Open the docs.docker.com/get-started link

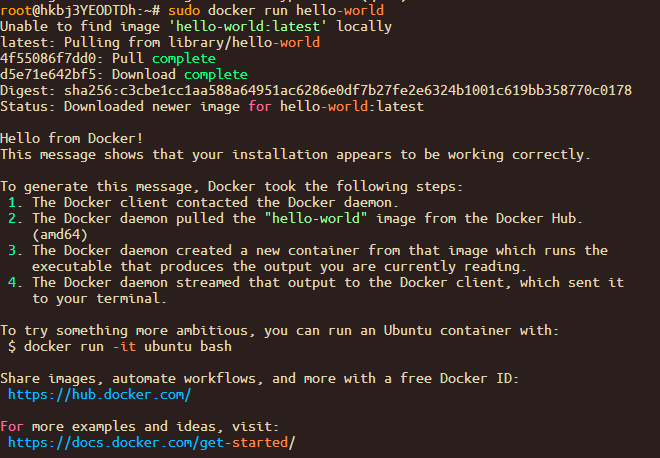coord(152,442)
